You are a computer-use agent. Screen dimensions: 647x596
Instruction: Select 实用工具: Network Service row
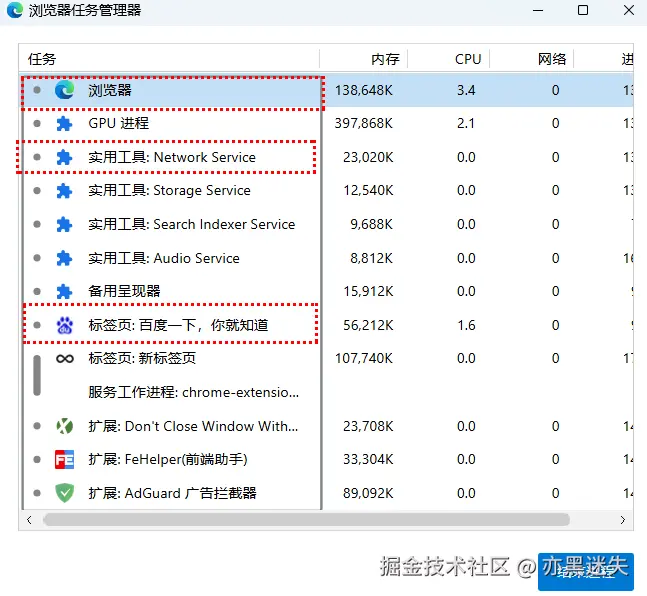pyautogui.click(x=326, y=157)
